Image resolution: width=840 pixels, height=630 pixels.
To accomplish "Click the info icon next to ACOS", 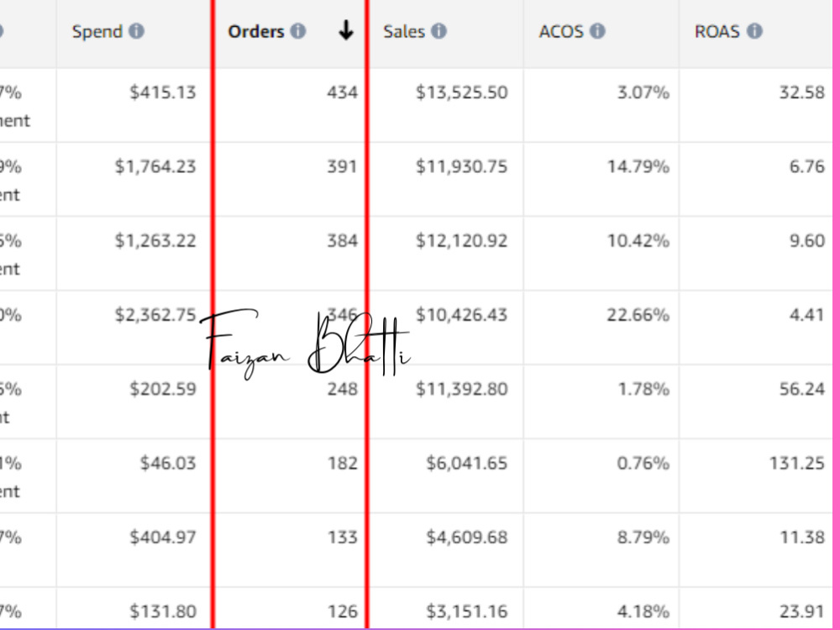I will (597, 31).
